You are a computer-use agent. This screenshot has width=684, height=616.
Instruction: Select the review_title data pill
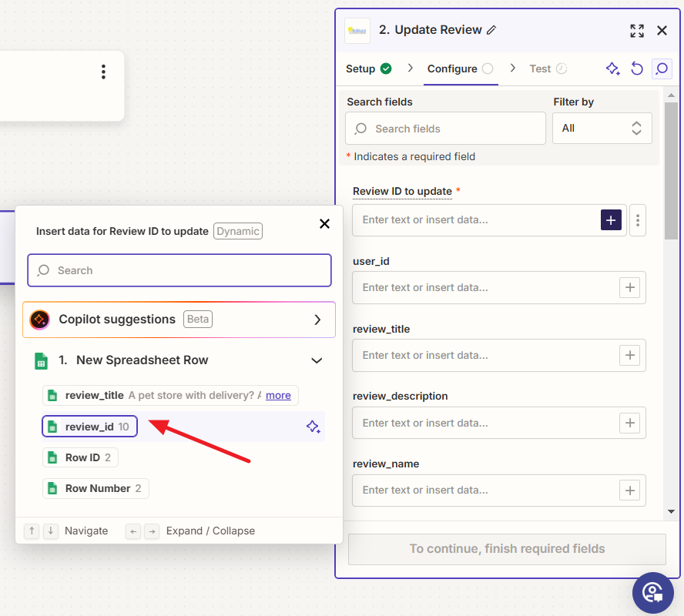tap(170, 396)
